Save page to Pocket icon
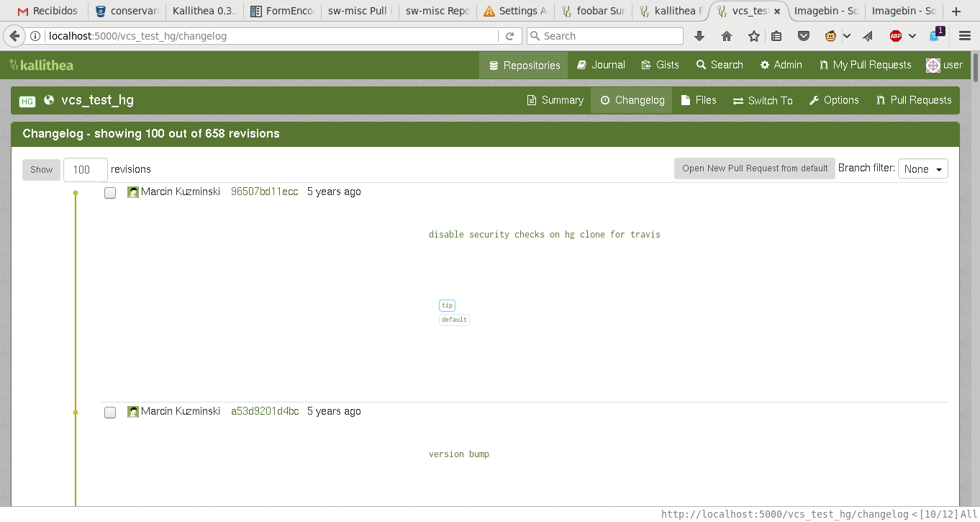Screen dimensions: 980x522 pyautogui.click(x=803, y=36)
